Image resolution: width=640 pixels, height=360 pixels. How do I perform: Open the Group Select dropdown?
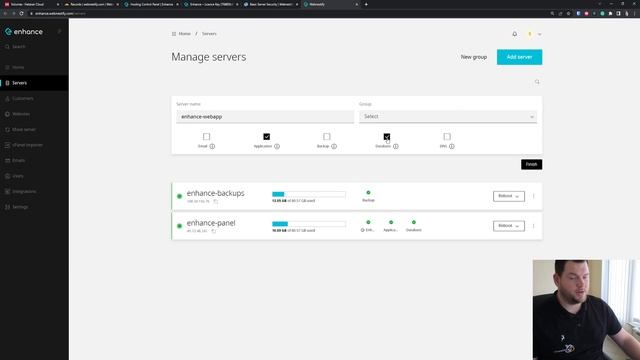448,117
